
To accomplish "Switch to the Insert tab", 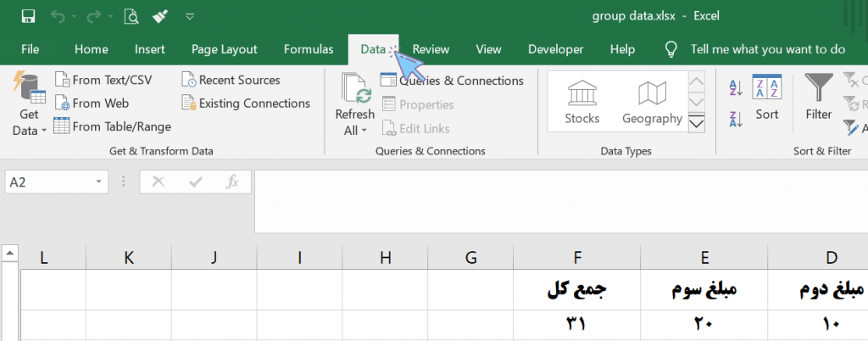I will pyautogui.click(x=149, y=49).
